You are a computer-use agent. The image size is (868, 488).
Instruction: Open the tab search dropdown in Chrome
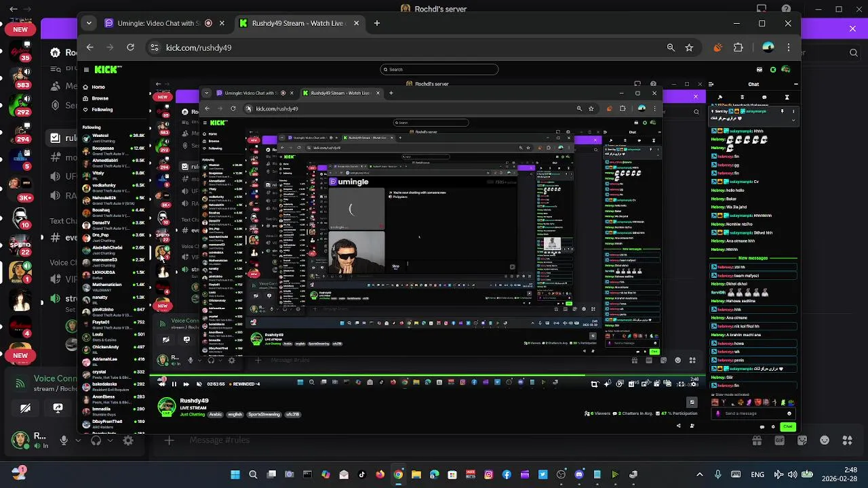pyautogui.click(x=89, y=23)
